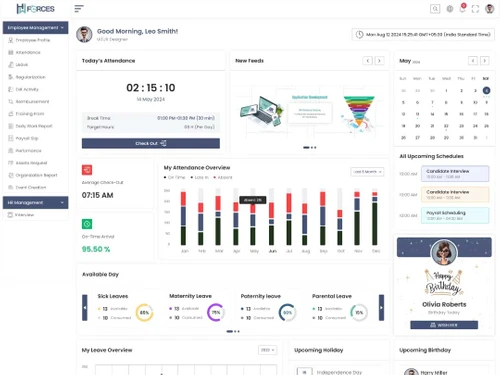Click the Check Out button

[x=151, y=143]
